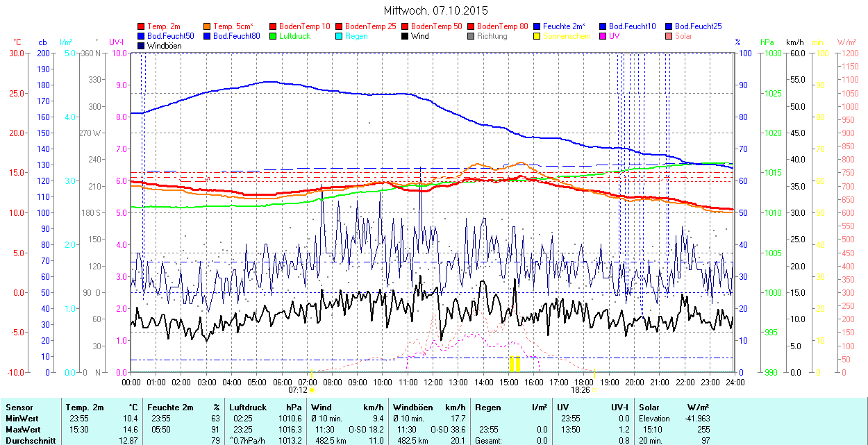Click the red Temp. 2m legend square

tap(142, 26)
